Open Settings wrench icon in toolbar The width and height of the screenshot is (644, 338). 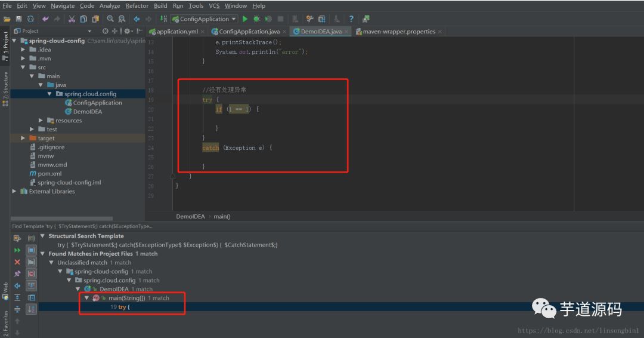[309, 19]
